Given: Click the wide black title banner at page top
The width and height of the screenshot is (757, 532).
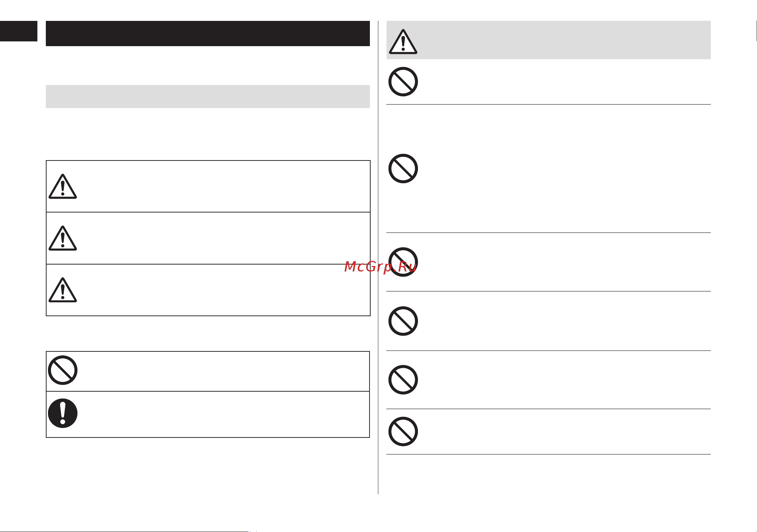Looking at the screenshot, I should (208, 33).
